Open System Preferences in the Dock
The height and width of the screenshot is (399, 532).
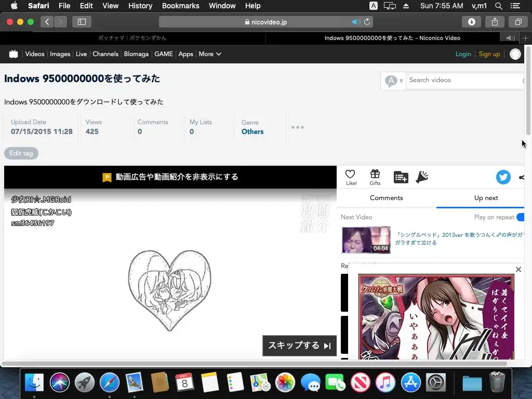coord(436,382)
